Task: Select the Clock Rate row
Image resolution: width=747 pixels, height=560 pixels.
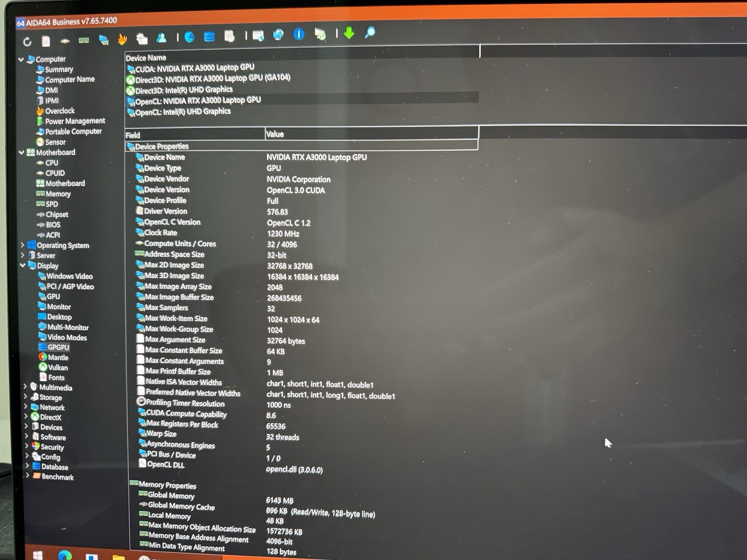Action: point(218,233)
